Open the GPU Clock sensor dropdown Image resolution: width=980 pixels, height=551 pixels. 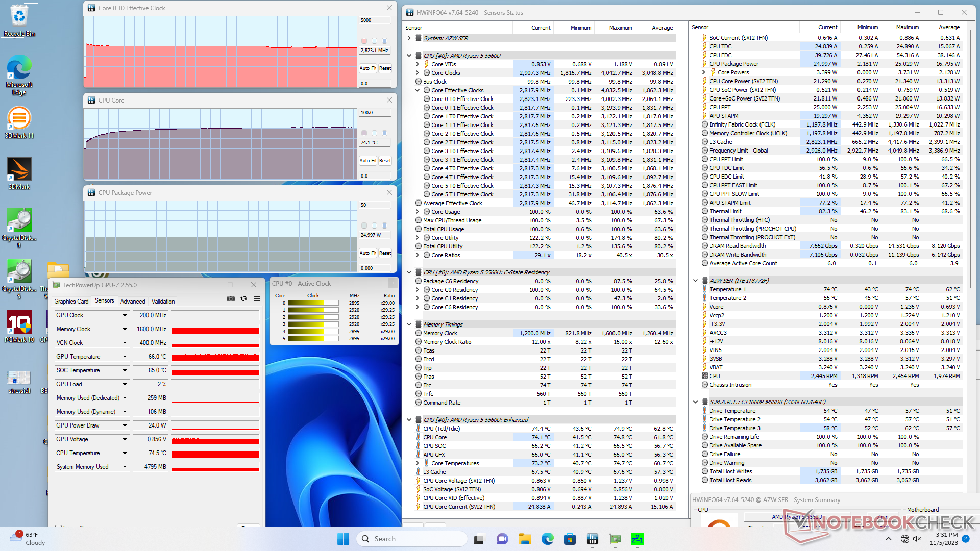point(125,315)
